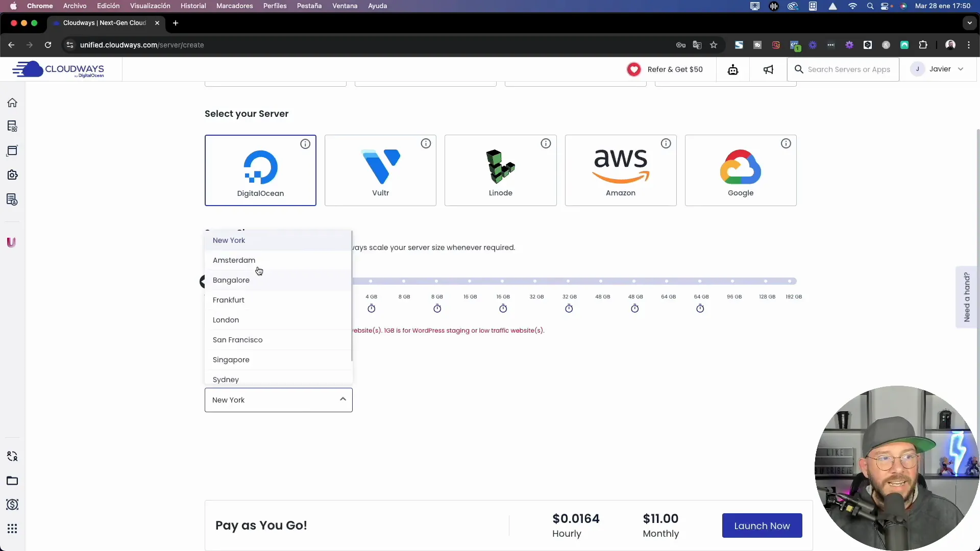Open Servers icon in left sidebar
Viewport: 980px width, 551px height.
[12, 126]
